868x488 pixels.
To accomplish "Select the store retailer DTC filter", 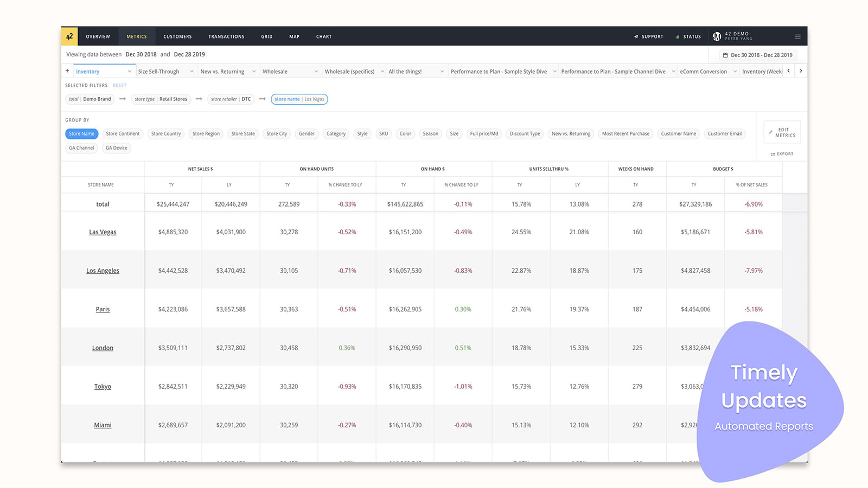I will pyautogui.click(x=231, y=99).
